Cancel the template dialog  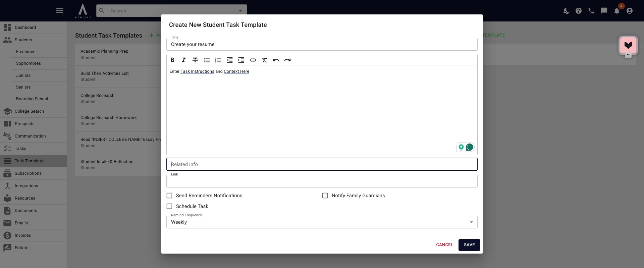tap(444, 245)
